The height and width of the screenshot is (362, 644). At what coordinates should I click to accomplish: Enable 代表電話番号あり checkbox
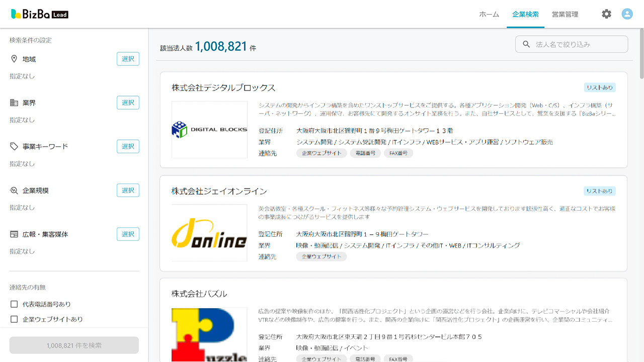(x=14, y=304)
